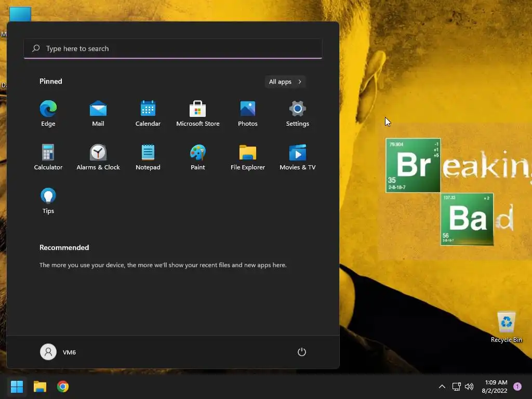The width and height of the screenshot is (532, 399).
Task: Open the power options menu
Action: point(302,352)
